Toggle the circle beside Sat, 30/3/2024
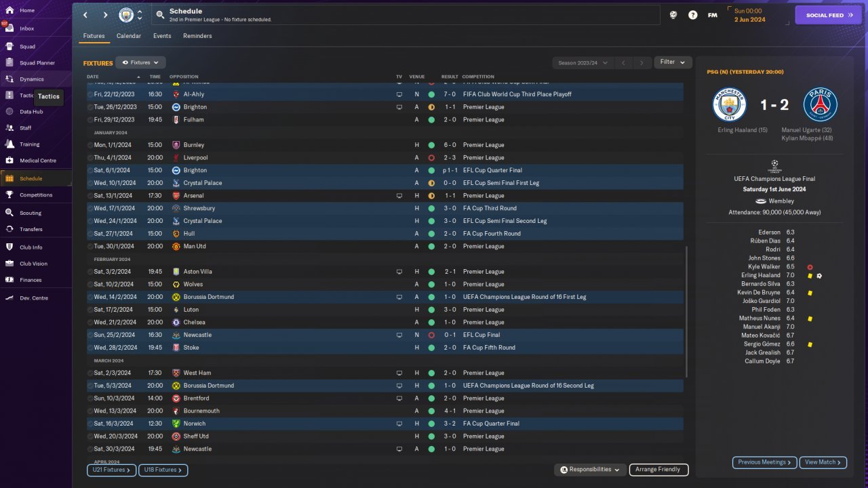868x488 pixels. pos(90,449)
